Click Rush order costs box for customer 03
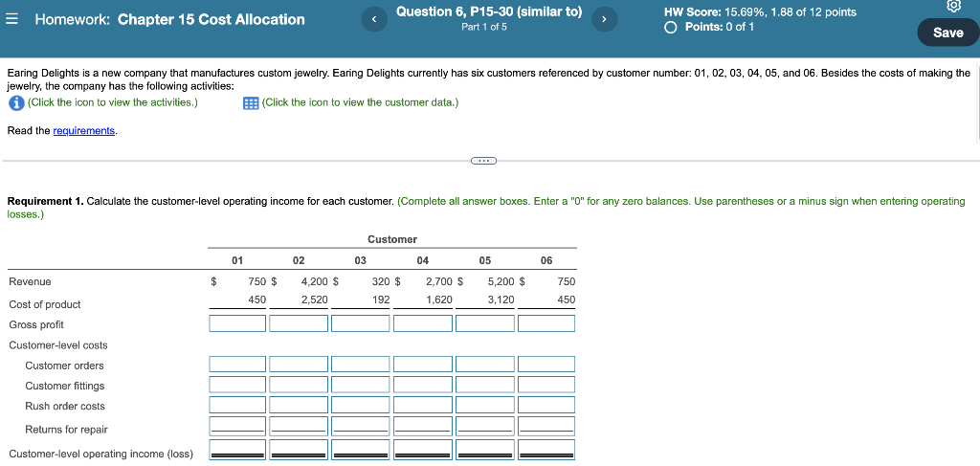Viewport: 980px width, 466px height. coord(361,405)
